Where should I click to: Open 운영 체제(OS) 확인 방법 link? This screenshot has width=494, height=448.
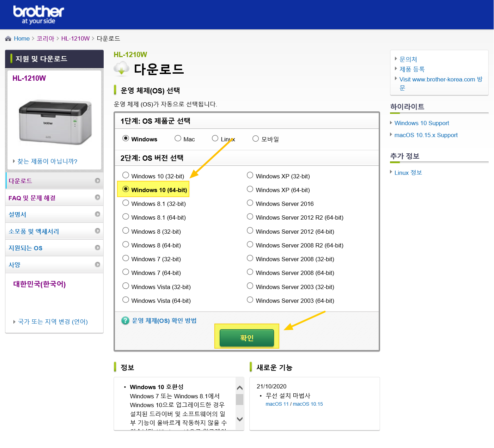[164, 321]
